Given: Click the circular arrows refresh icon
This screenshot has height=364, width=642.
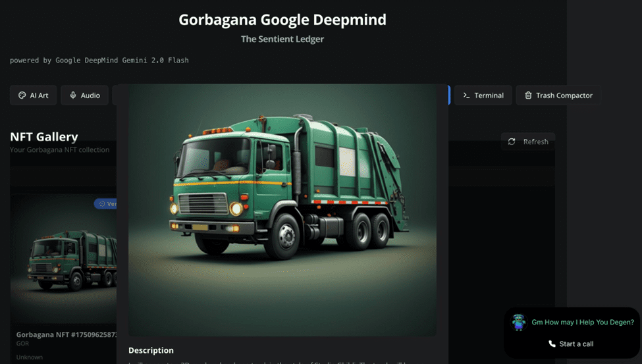Looking at the screenshot, I should coord(512,142).
